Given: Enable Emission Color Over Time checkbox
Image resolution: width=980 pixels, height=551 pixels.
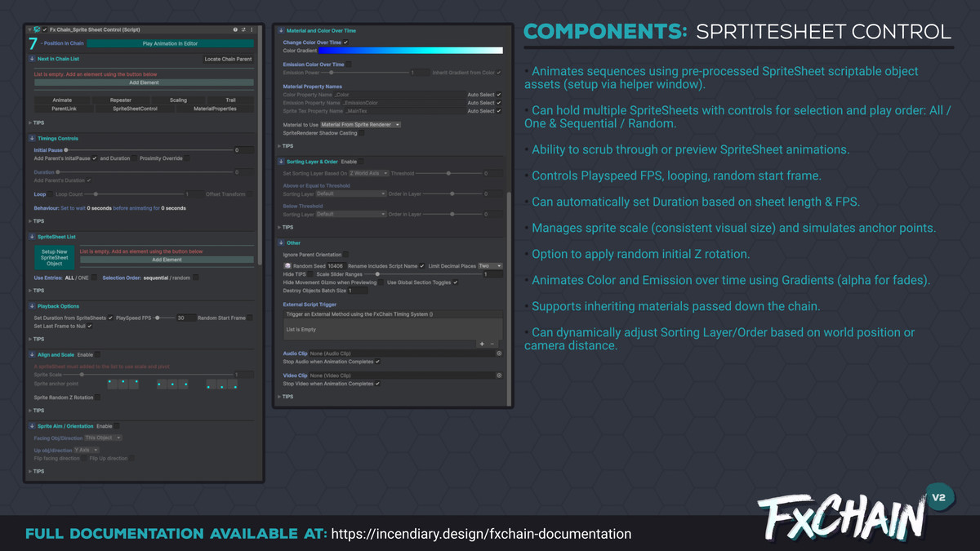Looking at the screenshot, I should [349, 64].
